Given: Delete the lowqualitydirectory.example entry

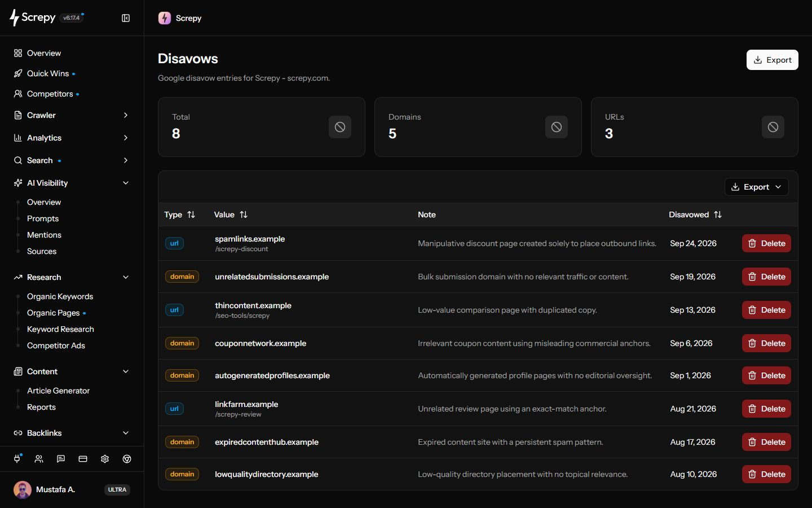Looking at the screenshot, I should [x=766, y=474].
